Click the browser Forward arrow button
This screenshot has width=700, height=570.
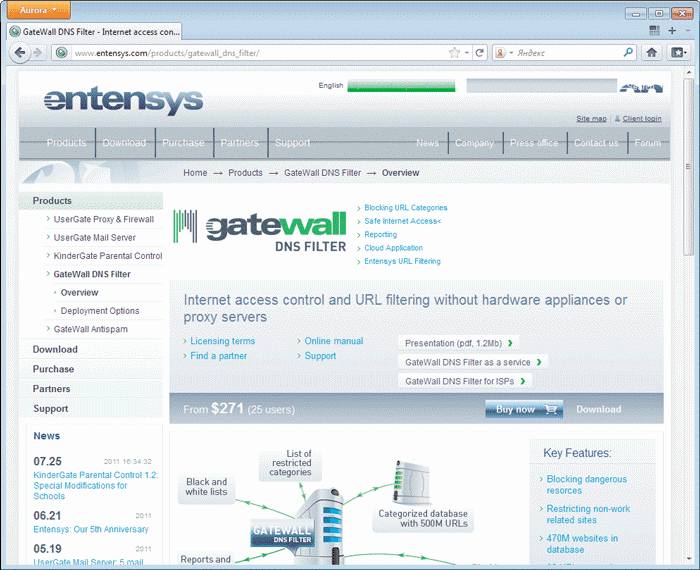pos(38,53)
